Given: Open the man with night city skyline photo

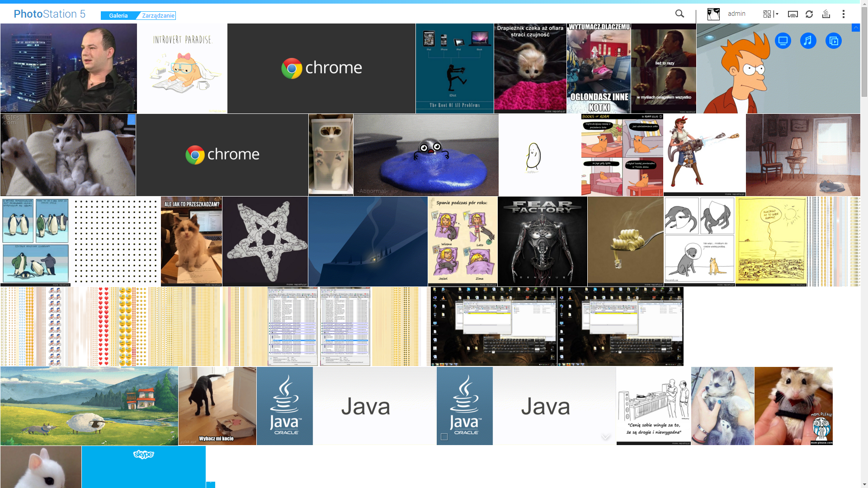Looking at the screenshot, I should tap(69, 68).
